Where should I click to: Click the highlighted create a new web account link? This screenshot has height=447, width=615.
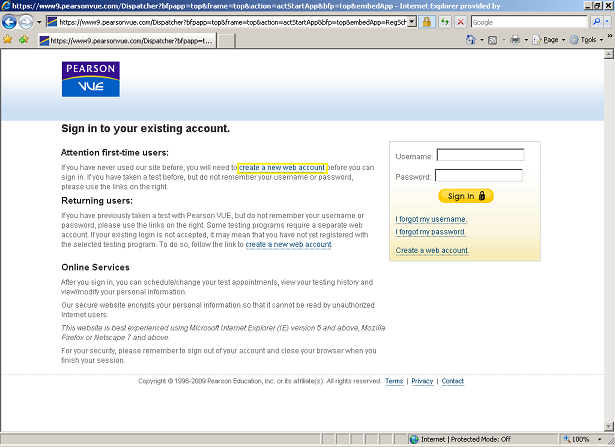pos(282,168)
